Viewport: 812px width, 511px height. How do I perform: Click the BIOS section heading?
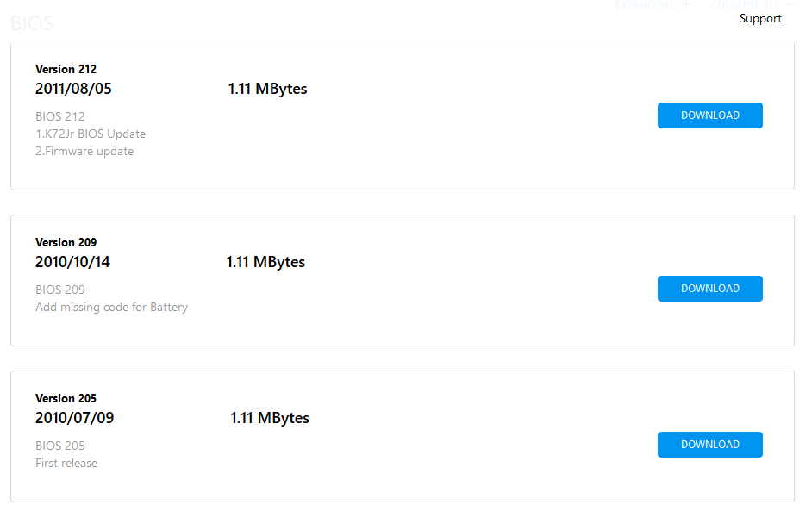(x=32, y=23)
